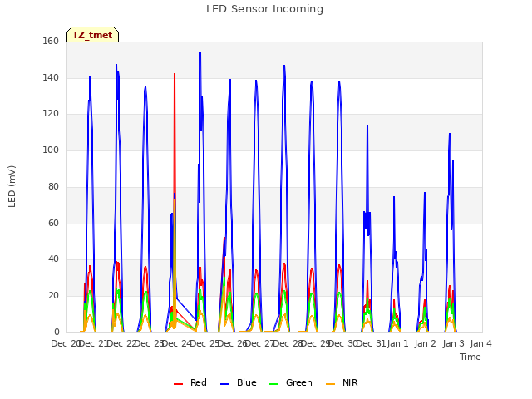Click the 100 y-axis tick label
This screenshot has width=532, height=399.
tap(51, 150)
